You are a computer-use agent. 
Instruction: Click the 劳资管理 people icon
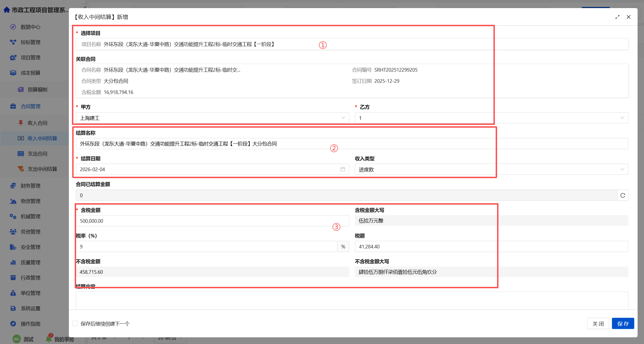(13, 232)
